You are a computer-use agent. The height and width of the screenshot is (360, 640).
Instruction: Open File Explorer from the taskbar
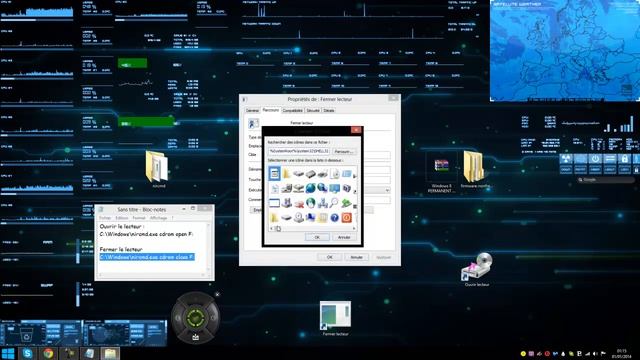click(110, 353)
